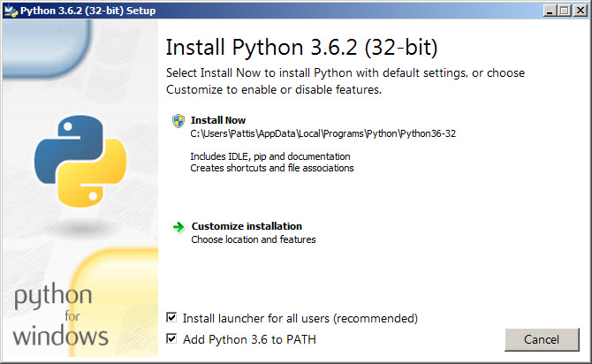The width and height of the screenshot is (592, 364).
Task: Click the green arrow beside Customize installation
Action: [x=178, y=227]
